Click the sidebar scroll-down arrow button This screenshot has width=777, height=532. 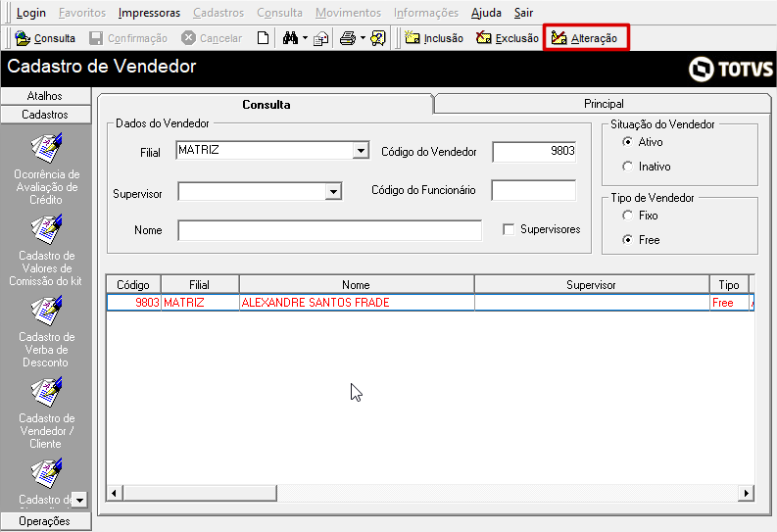[79, 500]
